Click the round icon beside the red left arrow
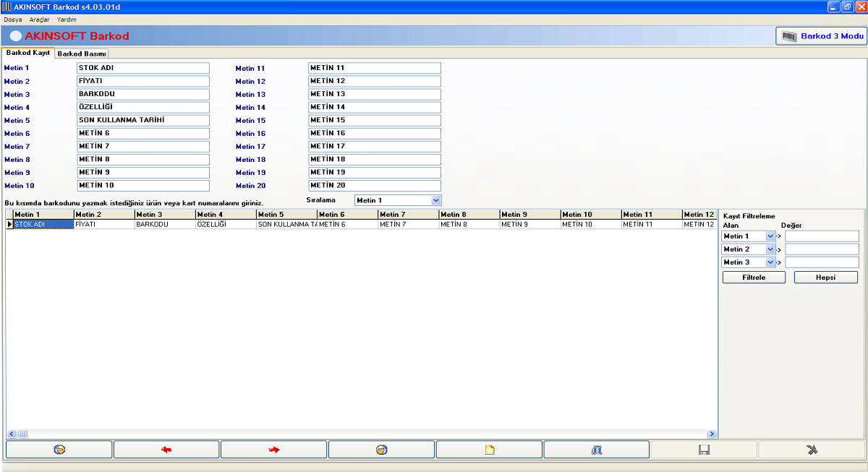This screenshot has width=868, height=472. (59, 450)
